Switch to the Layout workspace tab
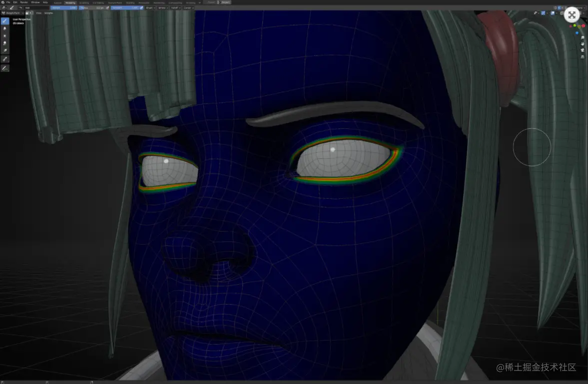The width and height of the screenshot is (588, 384). point(58,2)
